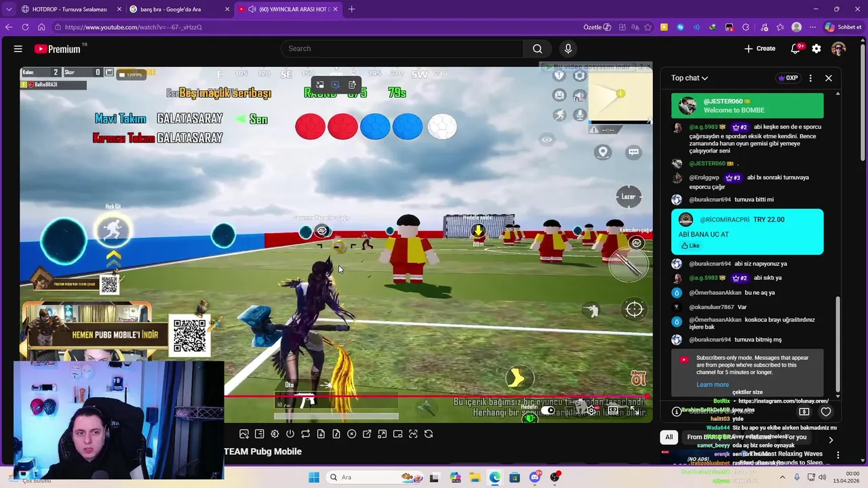Click the Create button
Image resolution: width=868 pixels, height=488 pixels.
pyautogui.click(x=759, y=49)
